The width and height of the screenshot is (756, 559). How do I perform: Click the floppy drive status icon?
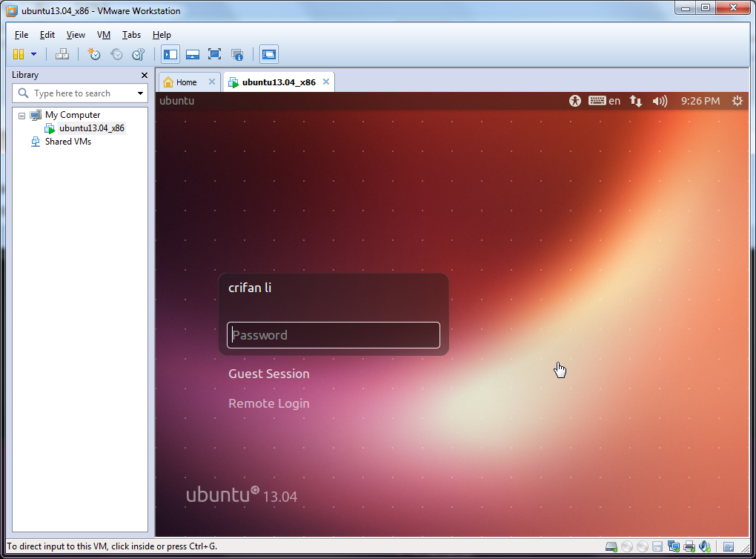click(x=657, y=546)
